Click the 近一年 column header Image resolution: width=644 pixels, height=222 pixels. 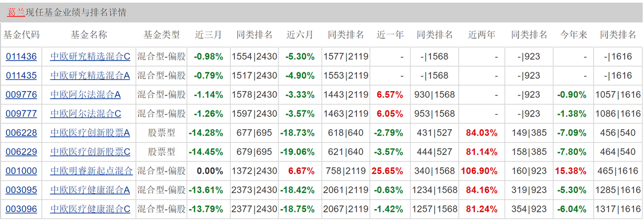pyautogui.click(x=390, y=35)
